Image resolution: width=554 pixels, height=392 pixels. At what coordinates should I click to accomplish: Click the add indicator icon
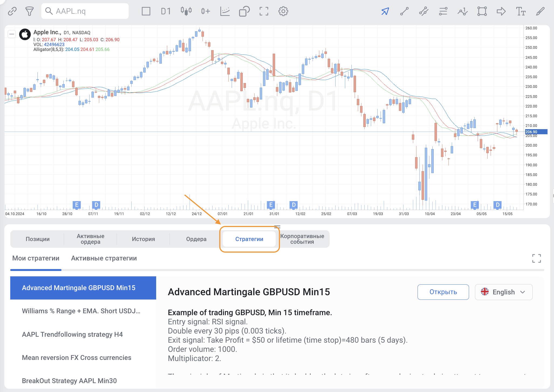pos(206,11)
